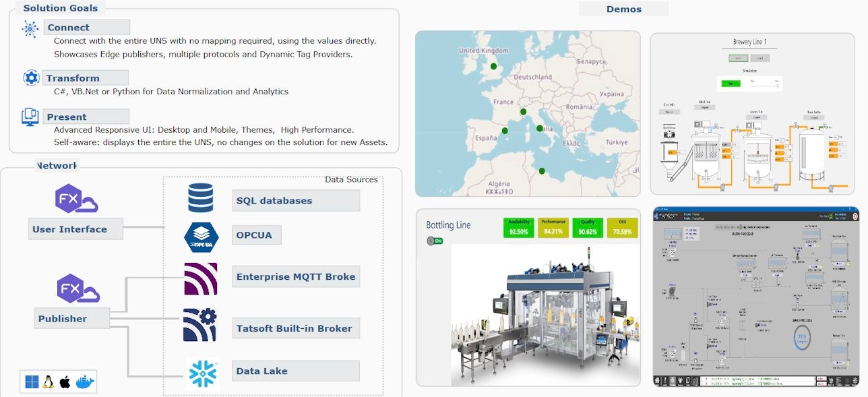Screen dimensions: 868x397
Task: Toggle the Bottling Line On switch
Action: coord(435,241)
